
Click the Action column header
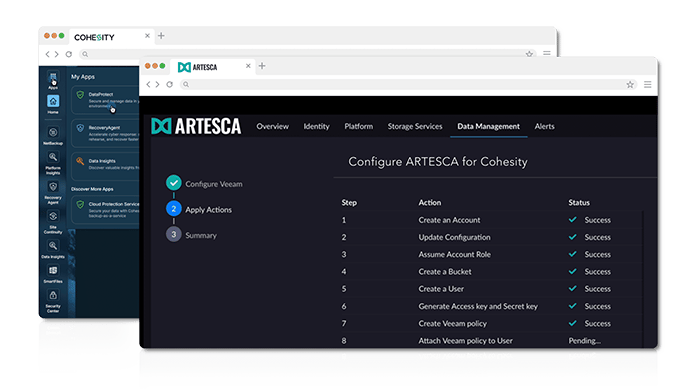[429, 203]
